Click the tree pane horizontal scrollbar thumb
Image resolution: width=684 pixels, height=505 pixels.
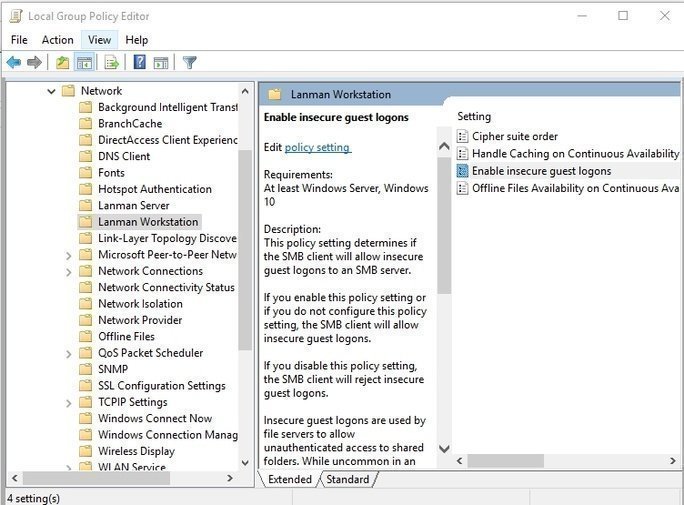(96, 478)
